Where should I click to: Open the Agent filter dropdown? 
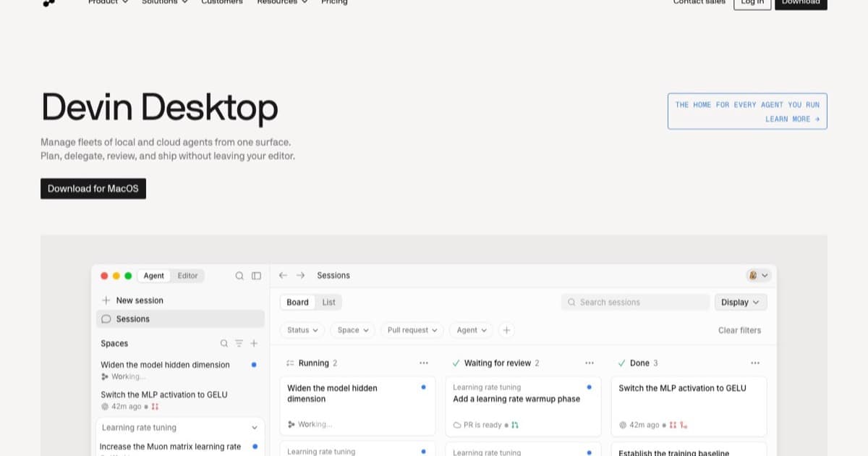coord(471,330)
